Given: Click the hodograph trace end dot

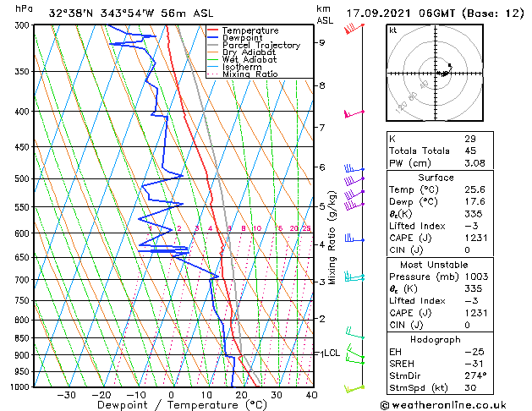Looking at the screenshot, I should (450, 65).
